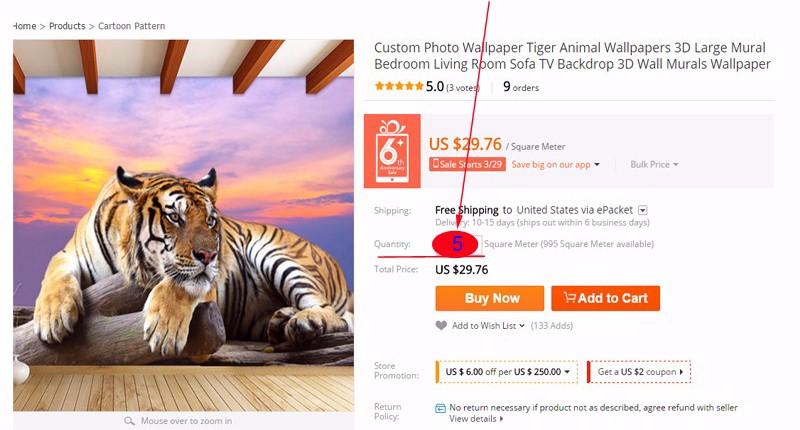Click the Quantity input field

point(457,244)
